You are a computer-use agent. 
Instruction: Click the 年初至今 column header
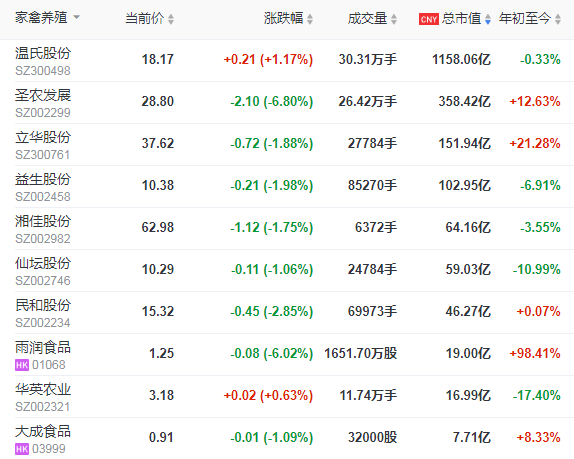[525, 18]
